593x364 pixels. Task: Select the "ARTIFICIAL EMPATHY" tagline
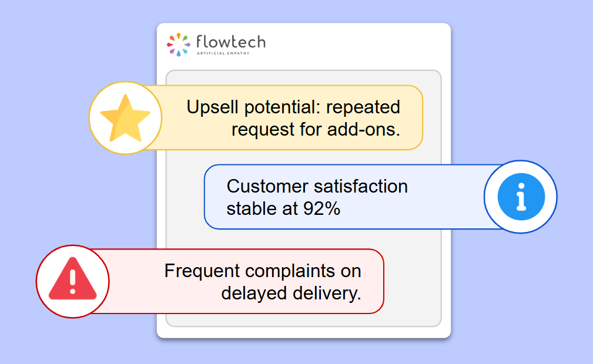[231, 53]
